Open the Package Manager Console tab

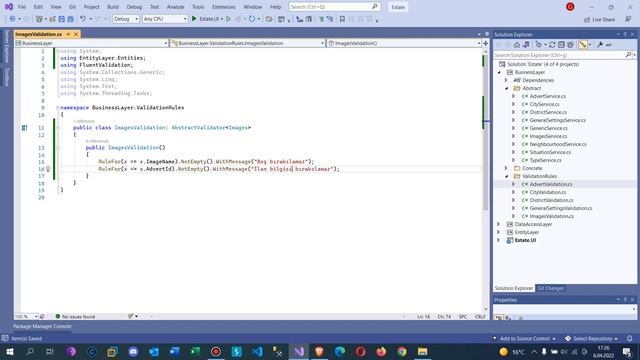[x=42, y=326]
